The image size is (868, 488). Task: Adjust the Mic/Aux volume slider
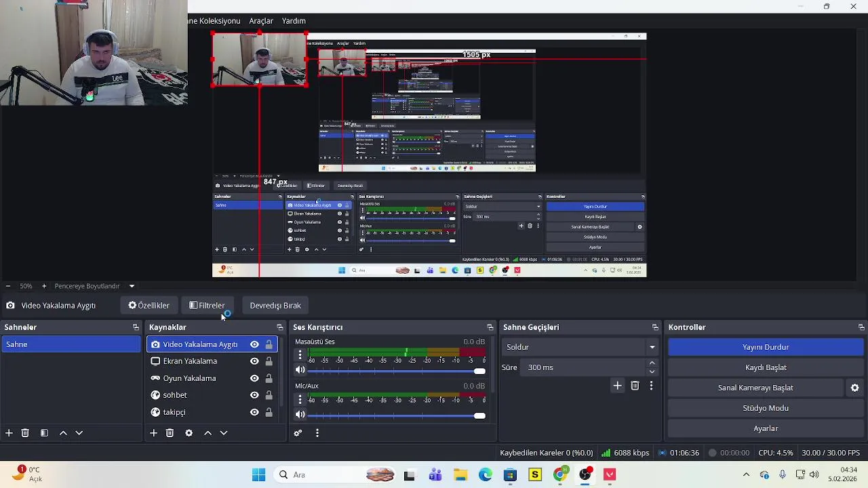click(397, 415)
